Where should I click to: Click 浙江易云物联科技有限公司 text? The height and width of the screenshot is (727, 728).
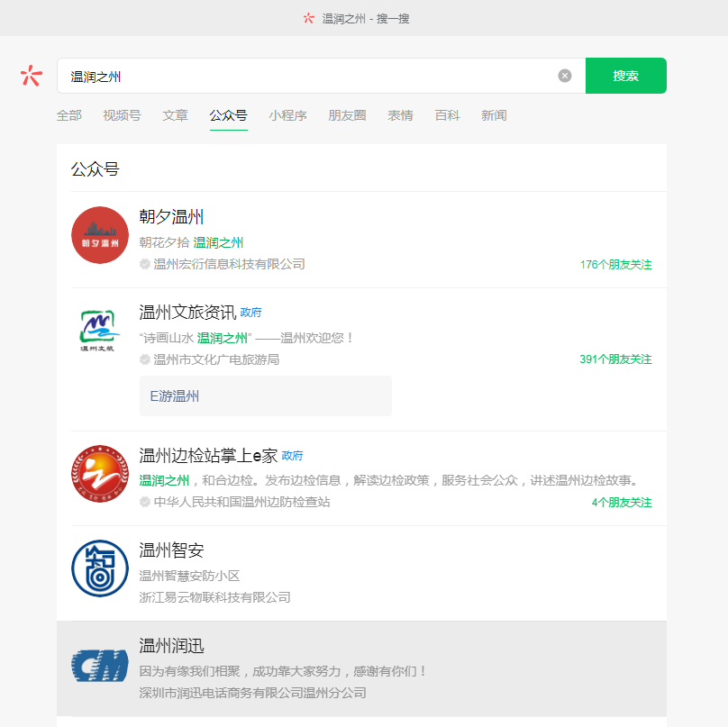pos(215,597)
